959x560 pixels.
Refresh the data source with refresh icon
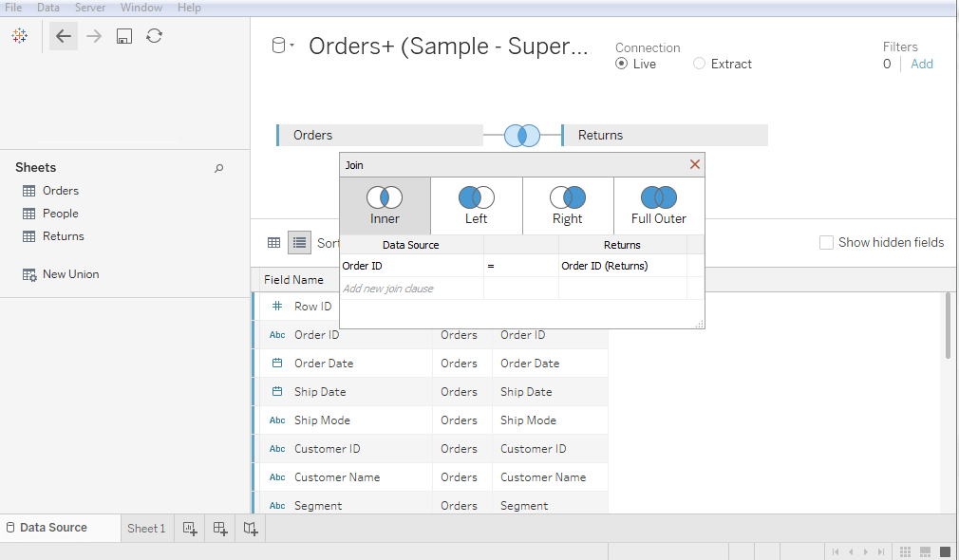point(154,36)
